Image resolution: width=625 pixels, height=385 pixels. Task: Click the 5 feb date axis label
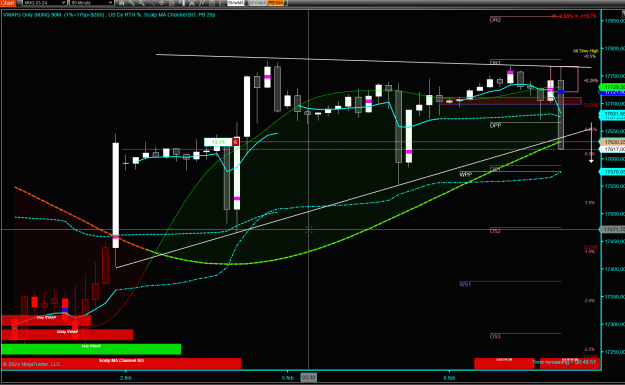click(287, 377)
